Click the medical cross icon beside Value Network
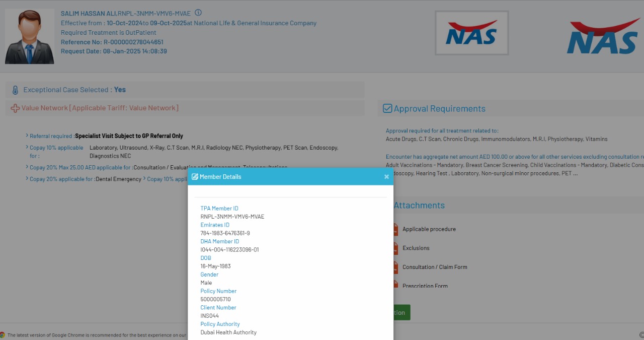The height and width of the screenshot is (340, 644). tap(15, 108)
